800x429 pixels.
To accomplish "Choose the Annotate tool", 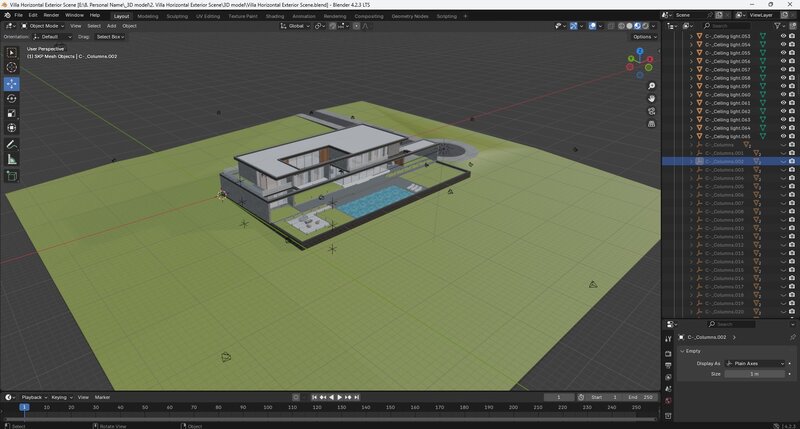I will (x=12, y=144).
